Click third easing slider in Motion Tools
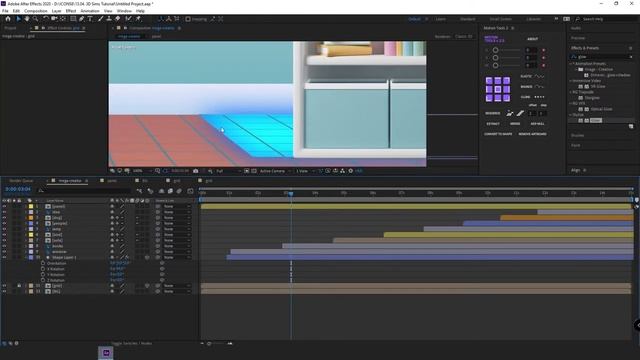 tap(506, 65)
